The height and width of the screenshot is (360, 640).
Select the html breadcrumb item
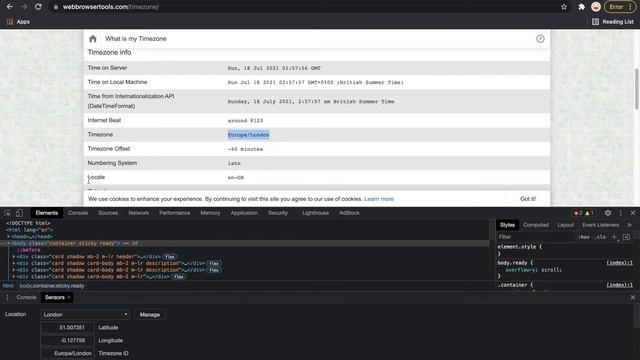[x=8, y=286]
